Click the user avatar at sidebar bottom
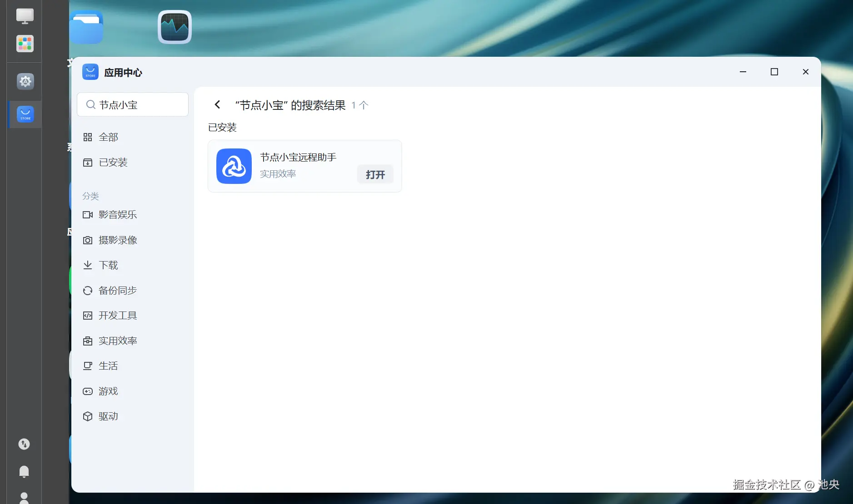The height and width of the screenshot is (504, 853). (24, 499)
